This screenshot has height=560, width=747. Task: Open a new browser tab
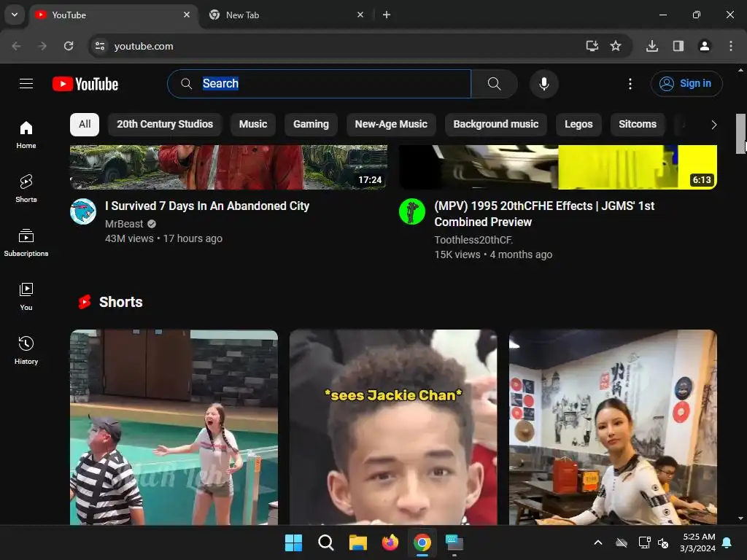point(387,15)
